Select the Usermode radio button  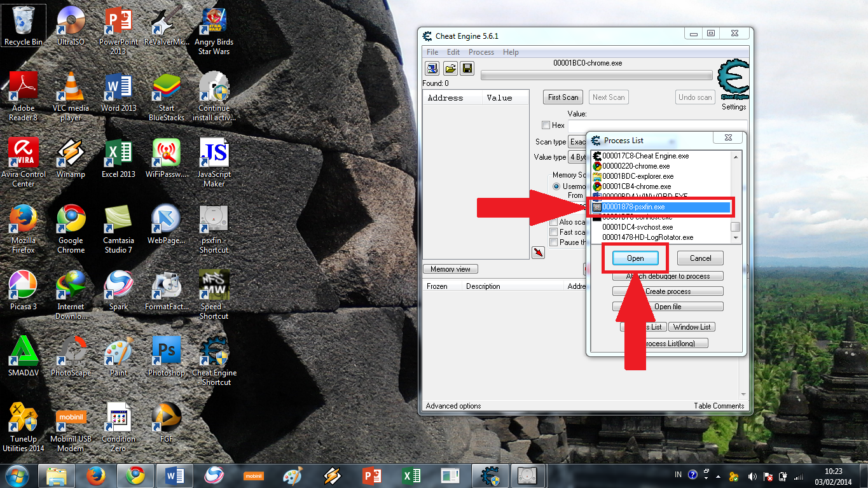pos(556,186)
